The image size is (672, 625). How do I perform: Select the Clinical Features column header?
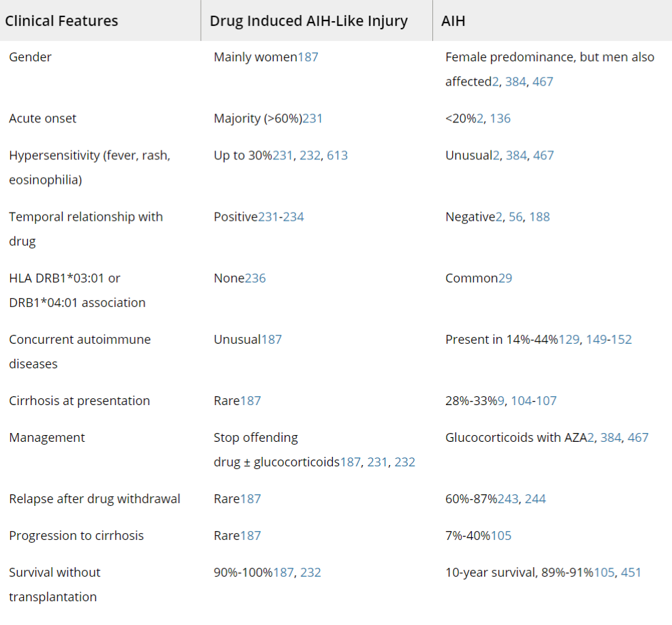click(61, 21)
